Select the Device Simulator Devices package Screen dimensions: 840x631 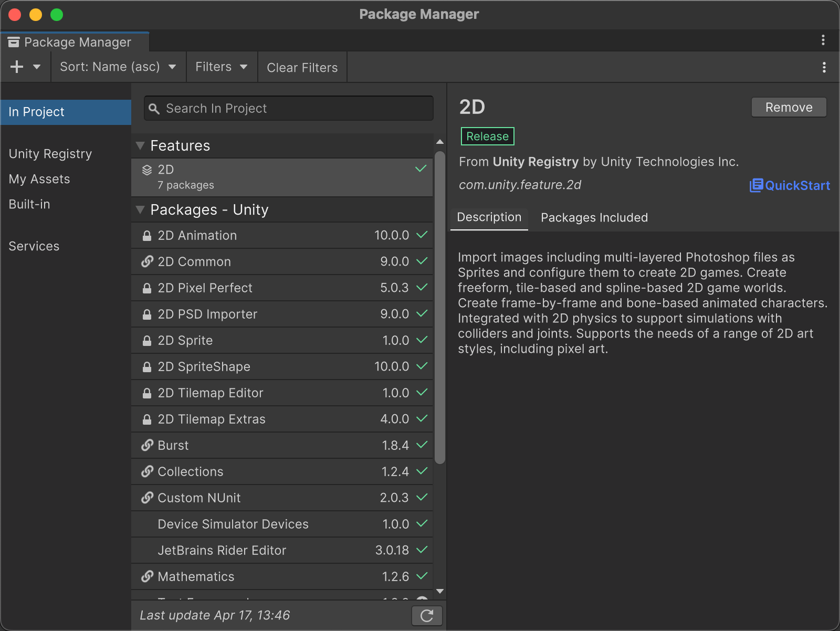(x=282, y=524)
